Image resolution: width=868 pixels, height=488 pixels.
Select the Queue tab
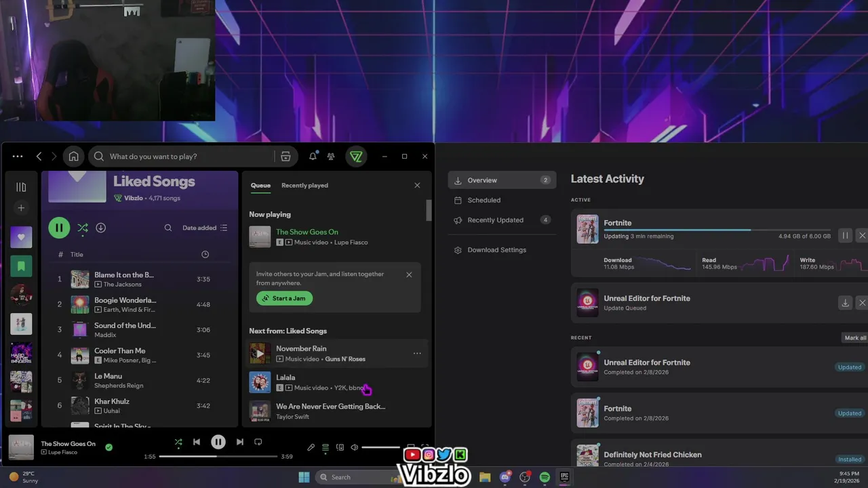260,185
